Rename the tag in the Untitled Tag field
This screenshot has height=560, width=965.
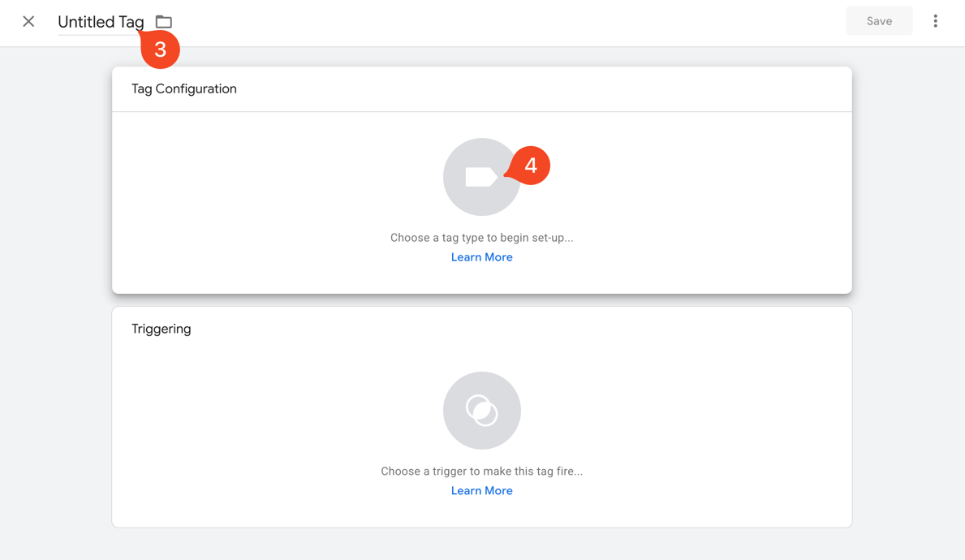coord(101,22)
